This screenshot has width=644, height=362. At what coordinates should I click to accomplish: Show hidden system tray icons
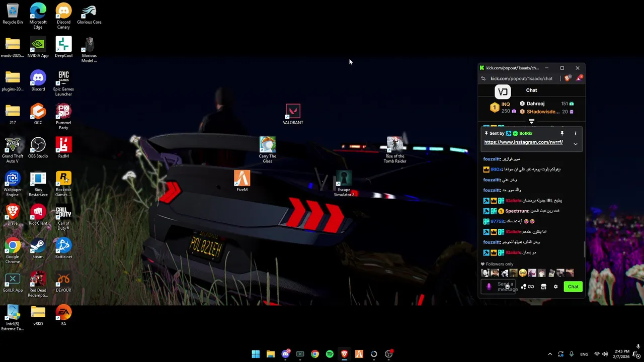549,354
